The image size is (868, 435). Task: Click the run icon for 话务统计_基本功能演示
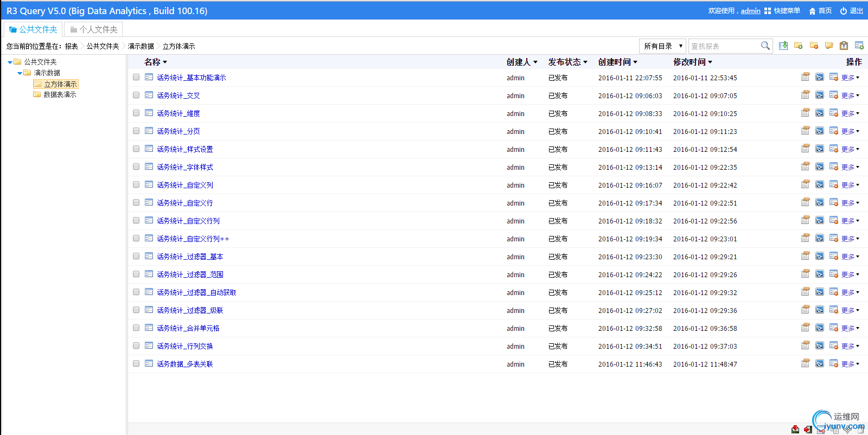point(820,77)
